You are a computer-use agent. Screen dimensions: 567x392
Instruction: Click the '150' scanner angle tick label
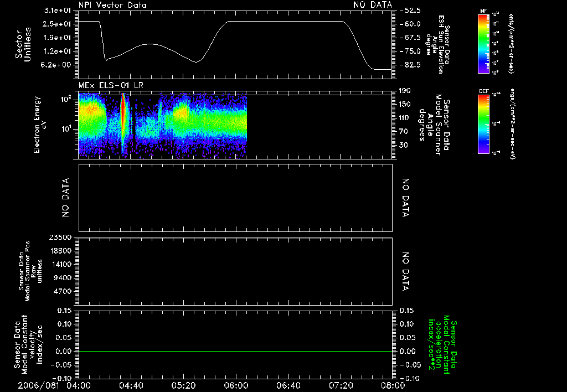pos(404,105)
